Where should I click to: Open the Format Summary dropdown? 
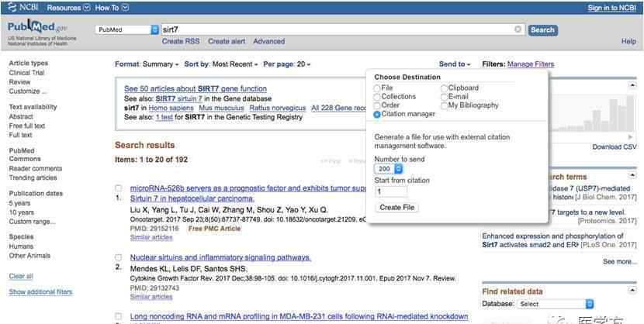click(147, 64)
